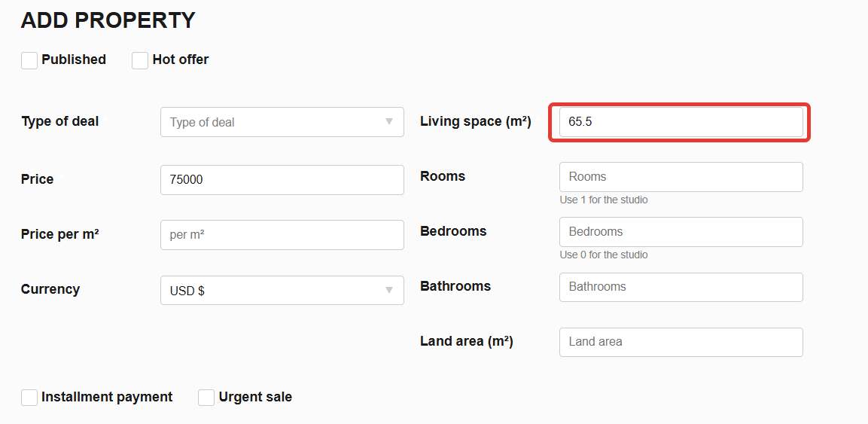Click the "Use 0 for the studio" hint
868x424 pixels.
pyautogui.click(x=604, y=255)
